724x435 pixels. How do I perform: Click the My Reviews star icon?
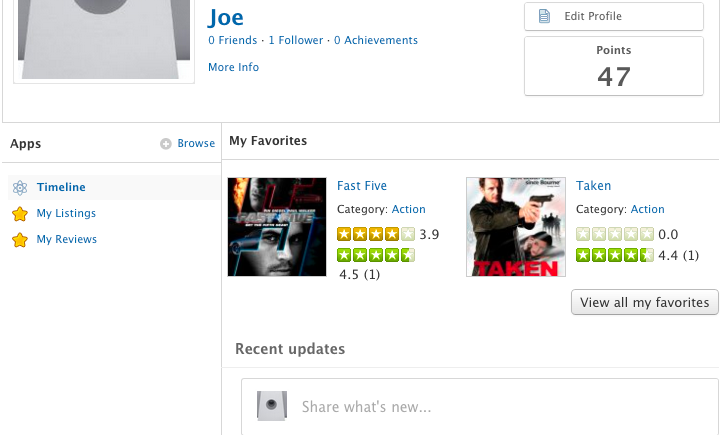(x=19, y=240)
